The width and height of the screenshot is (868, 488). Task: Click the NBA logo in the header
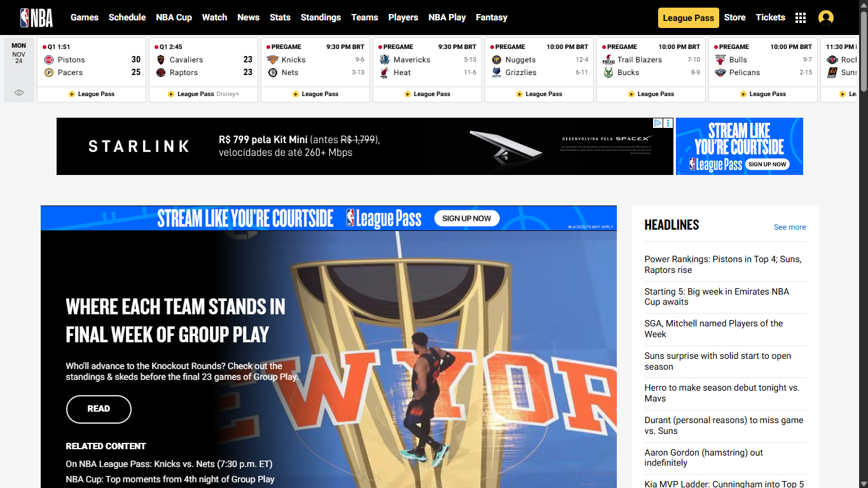coord(36,17)
